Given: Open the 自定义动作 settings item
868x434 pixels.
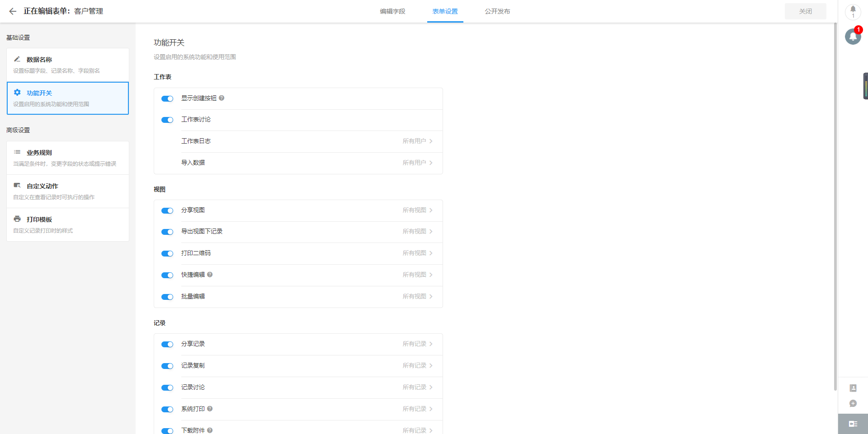Looking at the screenshot, I should (x=68, y=191).
